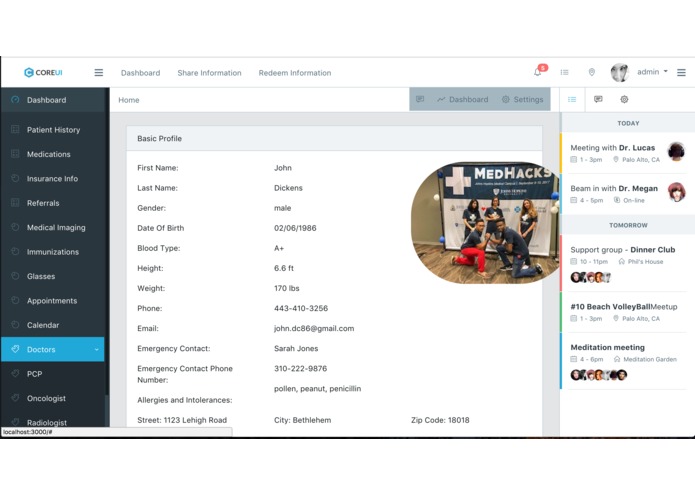Click the MedHacks profile photo

484,222
